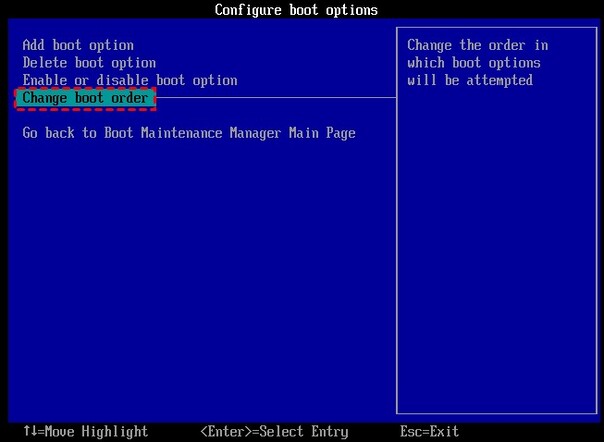The image size is (604, 442).
Task: Open Enable or disable boot option
Action: 130,79
